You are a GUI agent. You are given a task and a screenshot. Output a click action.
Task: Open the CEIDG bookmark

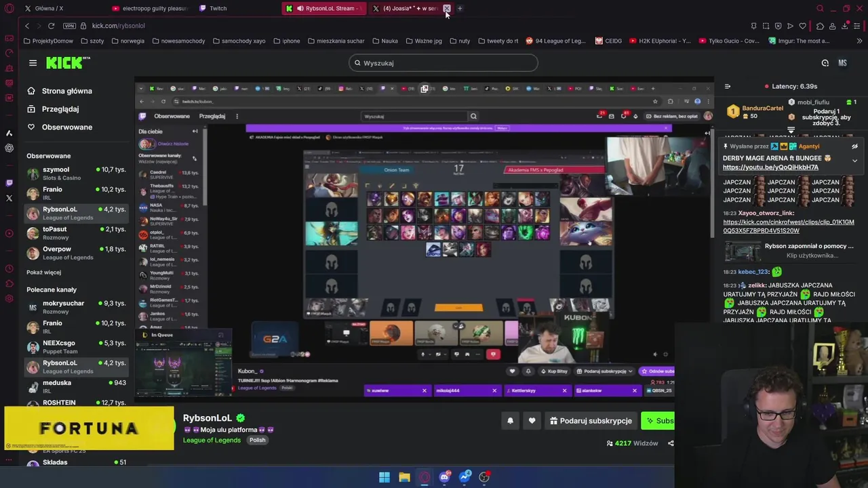(608, 41)
